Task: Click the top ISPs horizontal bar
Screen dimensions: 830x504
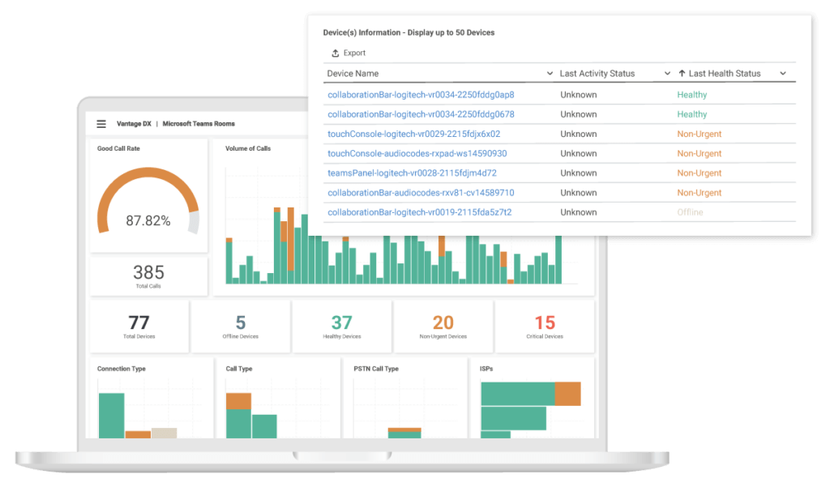Action: click(x=519, y=392)
